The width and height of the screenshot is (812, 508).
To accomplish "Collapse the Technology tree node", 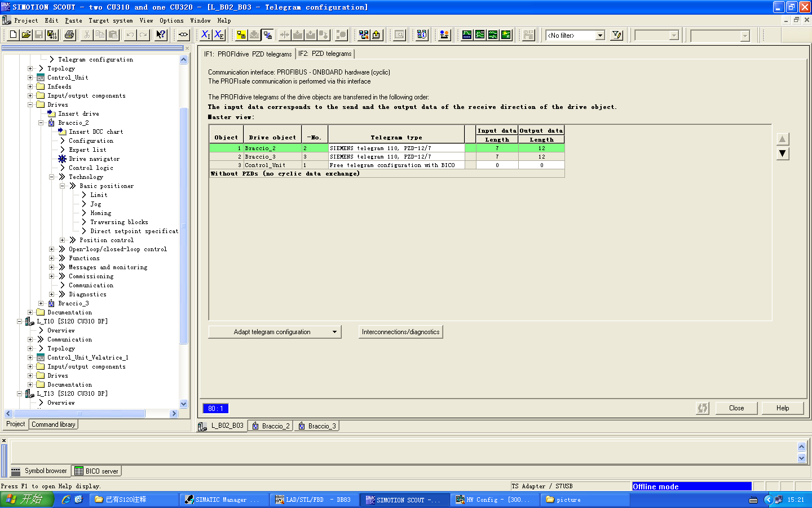I will click(x=51, y=177).
